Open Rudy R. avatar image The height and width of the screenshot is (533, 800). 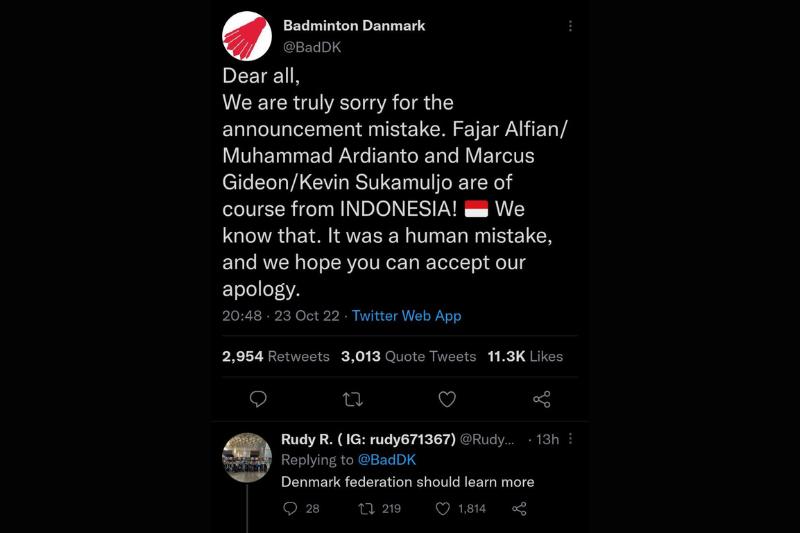247,458
